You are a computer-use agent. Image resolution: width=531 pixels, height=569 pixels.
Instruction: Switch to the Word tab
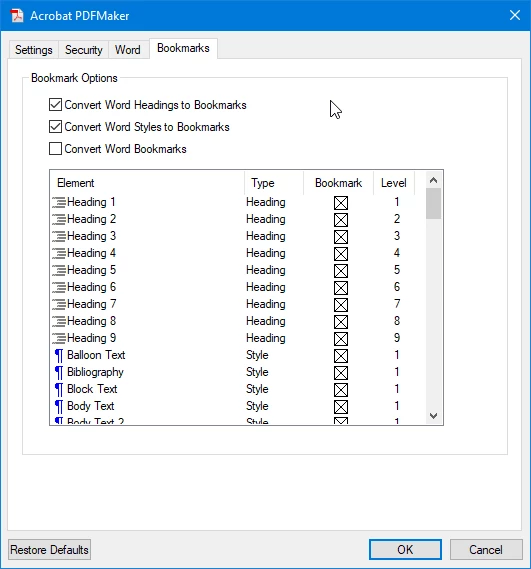(x=128, y=50)
